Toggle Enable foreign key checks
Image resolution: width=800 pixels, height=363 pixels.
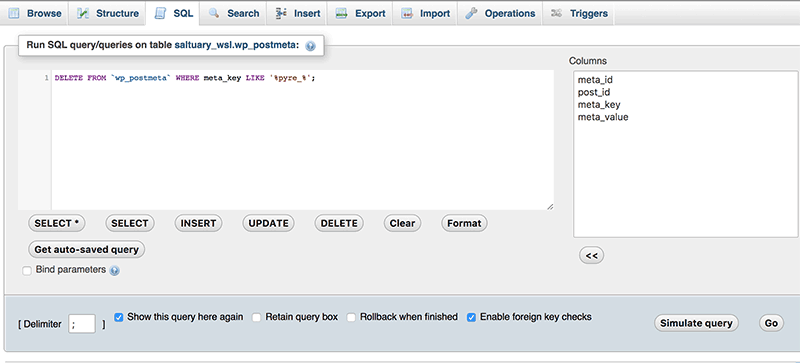[471, 317]
